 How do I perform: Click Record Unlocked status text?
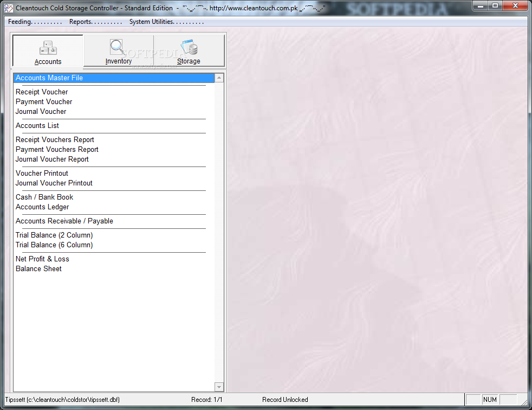tap(285, 400)
